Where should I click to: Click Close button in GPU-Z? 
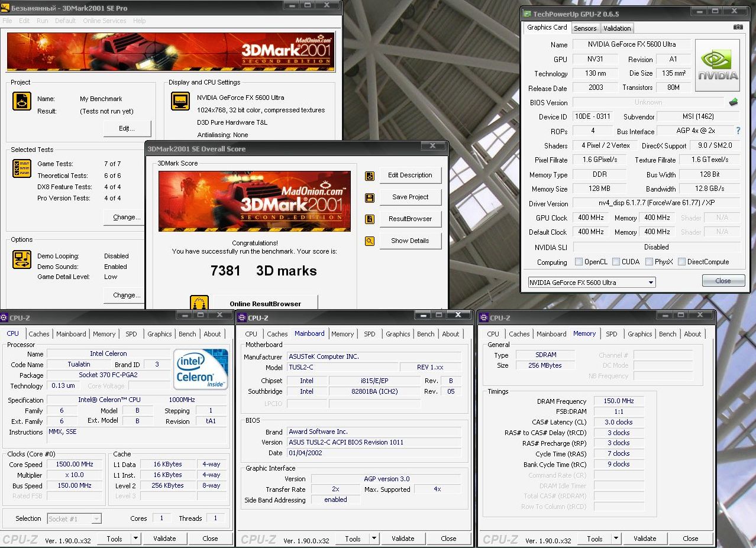pyautogui.click(x=723, y=281)
